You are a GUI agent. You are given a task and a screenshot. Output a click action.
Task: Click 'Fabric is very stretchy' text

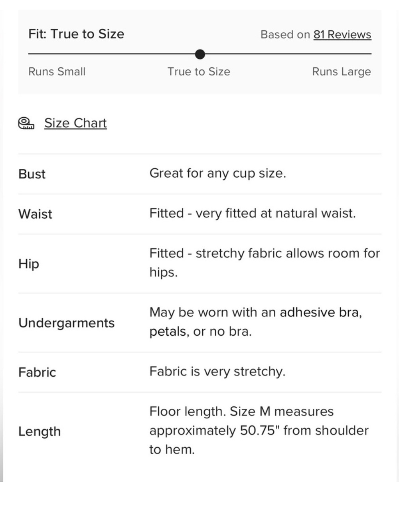click(x=217, y=372)
